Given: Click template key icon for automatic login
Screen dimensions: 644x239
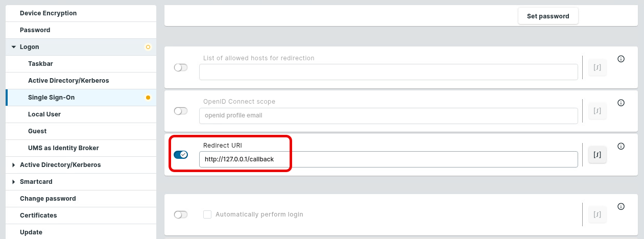Looking at the screenshot, I should 598,214.
